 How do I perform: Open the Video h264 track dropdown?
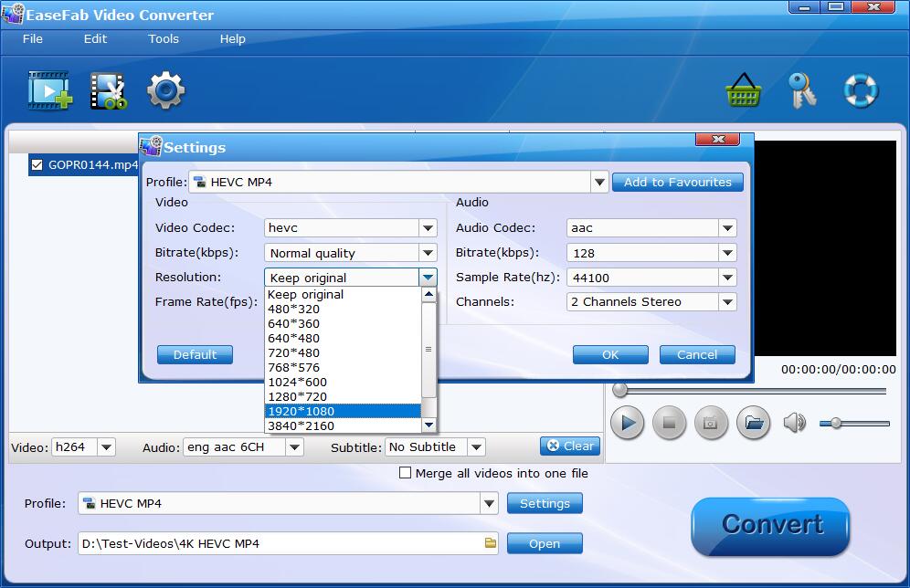[x=106, y=447]
